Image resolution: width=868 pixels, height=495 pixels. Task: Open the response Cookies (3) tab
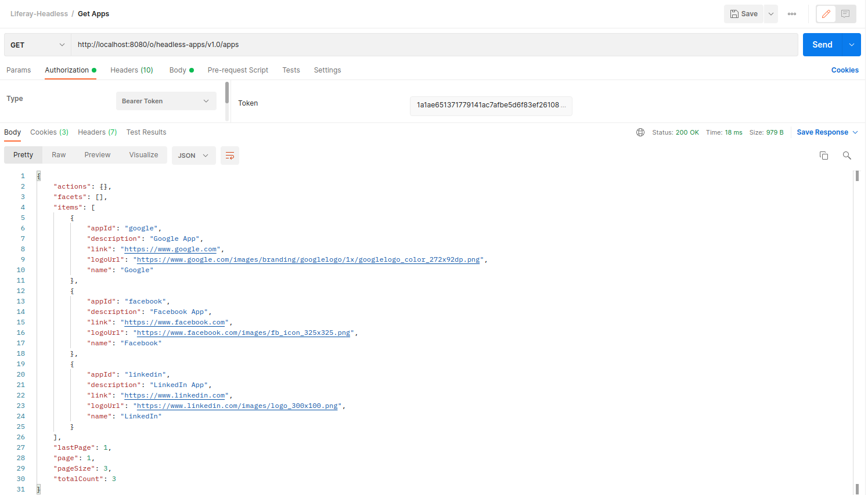click(x=49, y=132)
